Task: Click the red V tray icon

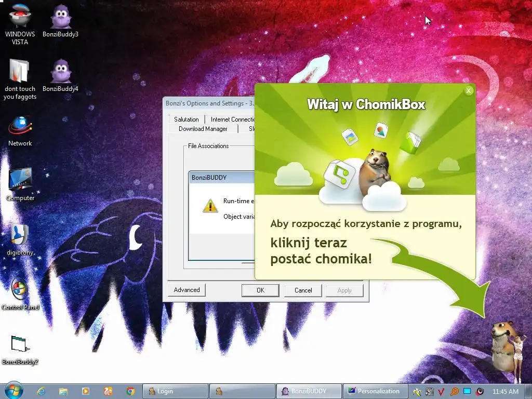Action: pos(441,392)
